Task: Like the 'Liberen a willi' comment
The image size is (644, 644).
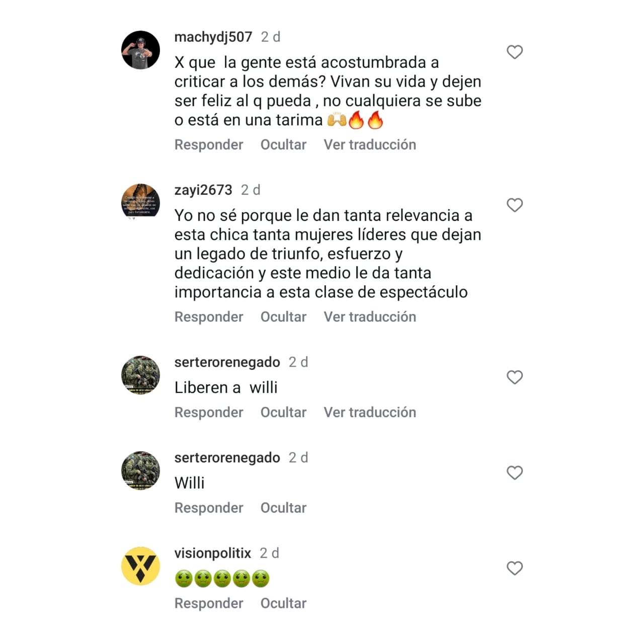Action: (514, 377)
